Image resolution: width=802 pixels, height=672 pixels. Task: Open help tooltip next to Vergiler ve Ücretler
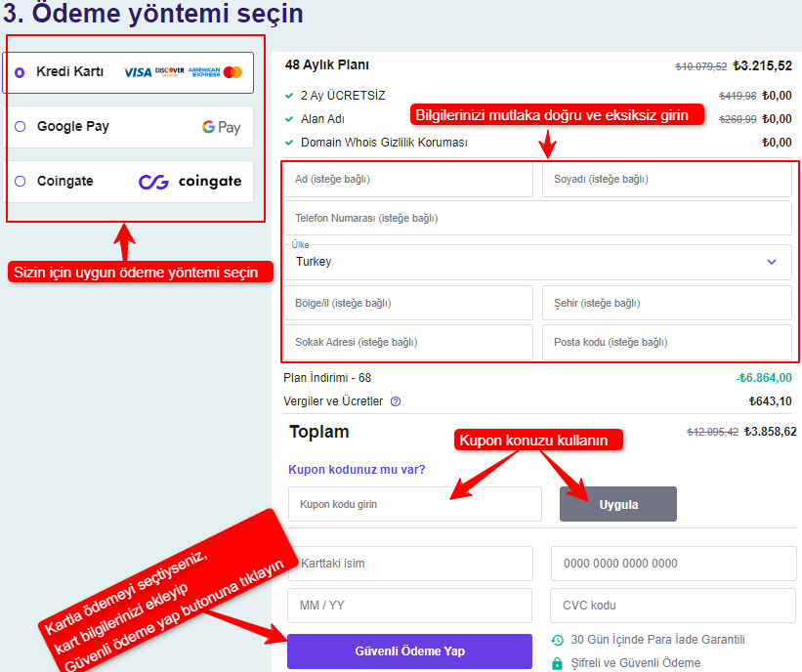point(395,401)
